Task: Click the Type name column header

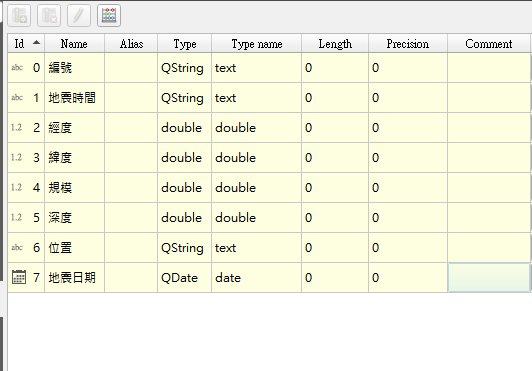Action: tap(256, 43)
